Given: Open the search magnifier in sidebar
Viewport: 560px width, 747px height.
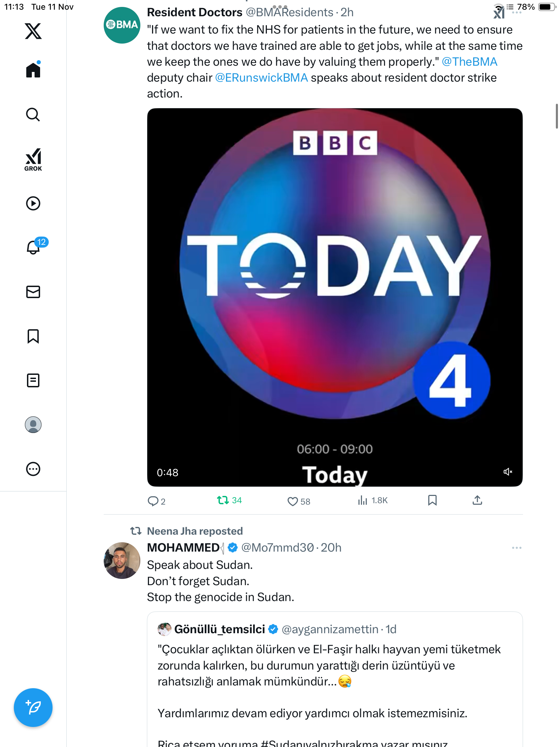Looking at the screenshot, I should (x=33, y=114).
